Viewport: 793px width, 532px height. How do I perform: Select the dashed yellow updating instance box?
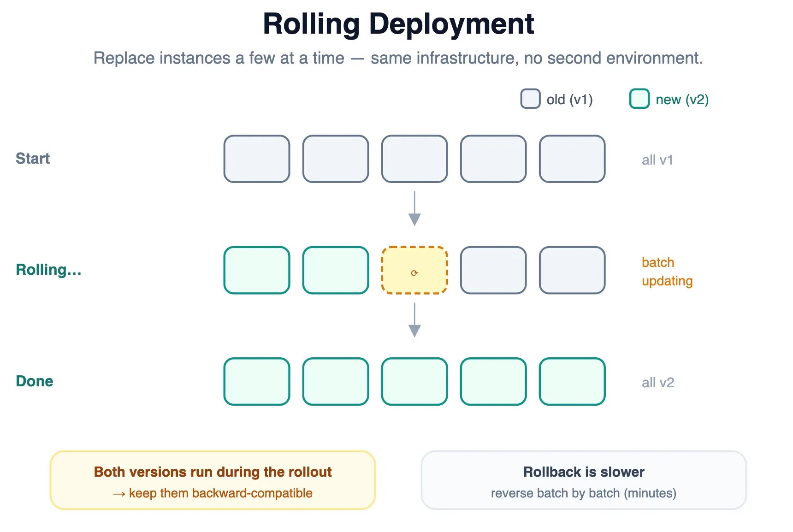(414, 270)
